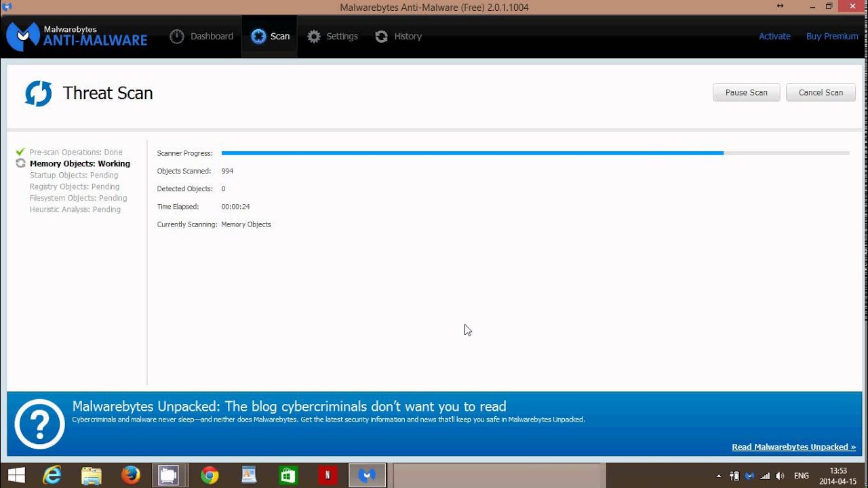Show hidden system tray icons
The width and height of the screenshot is (868, 488).
719,476
